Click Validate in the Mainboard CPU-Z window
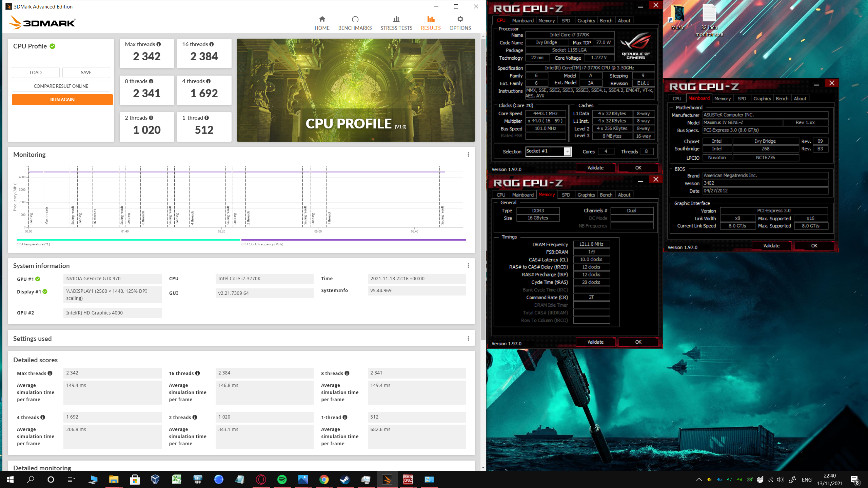The image size is (868, 488). point(771,246)
